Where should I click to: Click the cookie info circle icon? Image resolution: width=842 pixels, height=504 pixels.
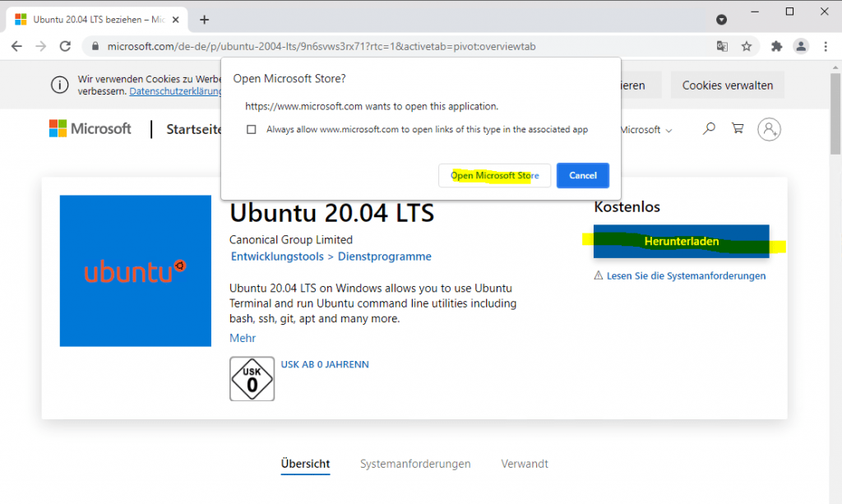tap(59, 85)
